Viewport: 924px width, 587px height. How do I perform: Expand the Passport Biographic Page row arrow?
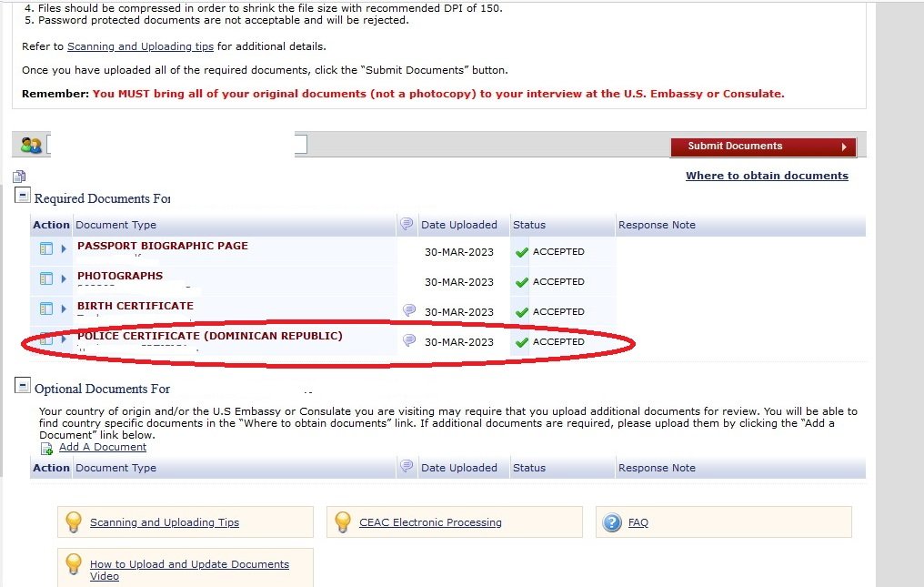pos(64,248)
